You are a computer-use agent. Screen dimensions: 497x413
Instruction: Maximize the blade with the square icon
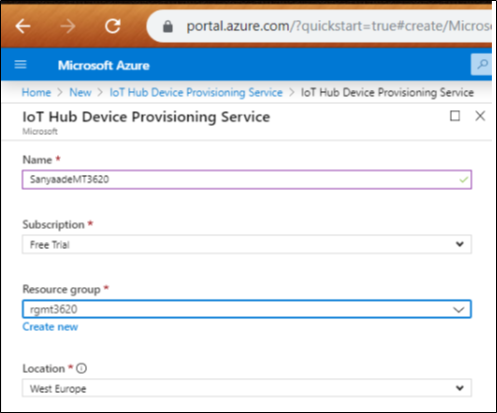point(455,116)
